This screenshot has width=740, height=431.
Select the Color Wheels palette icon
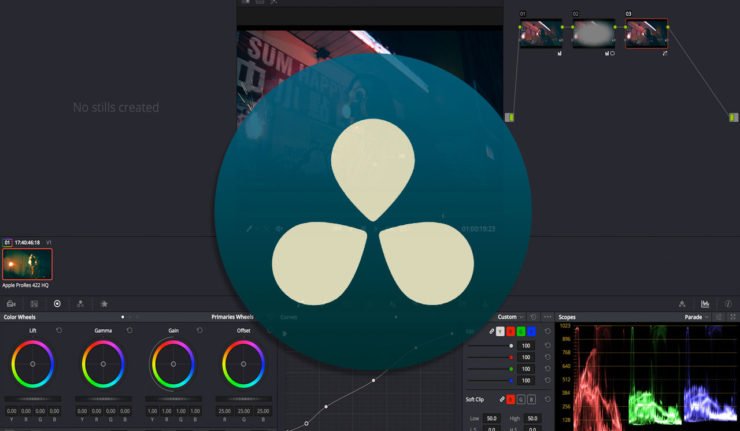tap(57, 304)
